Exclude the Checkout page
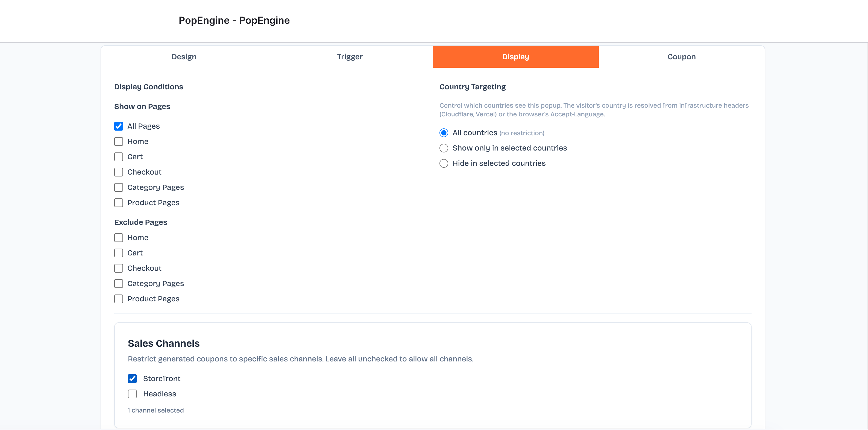The width and height of the screenshot is (868, 430). coord(119,268)
